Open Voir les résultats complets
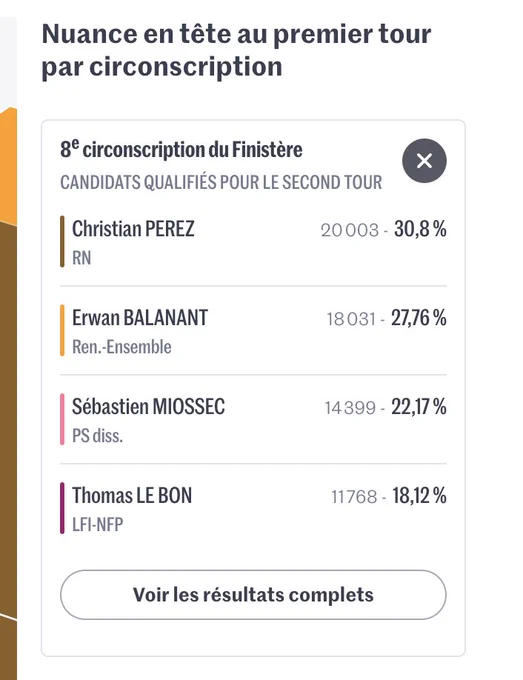The width and height of the screenshot is (523, 680). [253, 595]
